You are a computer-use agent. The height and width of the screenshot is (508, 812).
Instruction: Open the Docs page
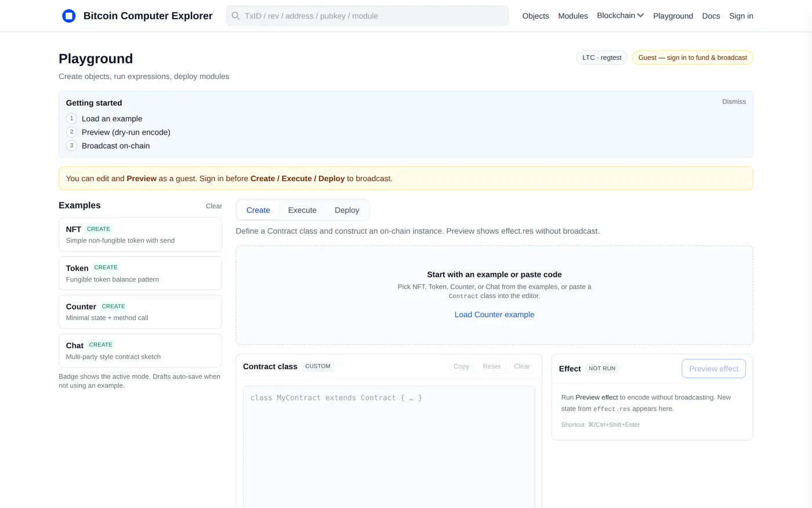[x=711, y=16]
